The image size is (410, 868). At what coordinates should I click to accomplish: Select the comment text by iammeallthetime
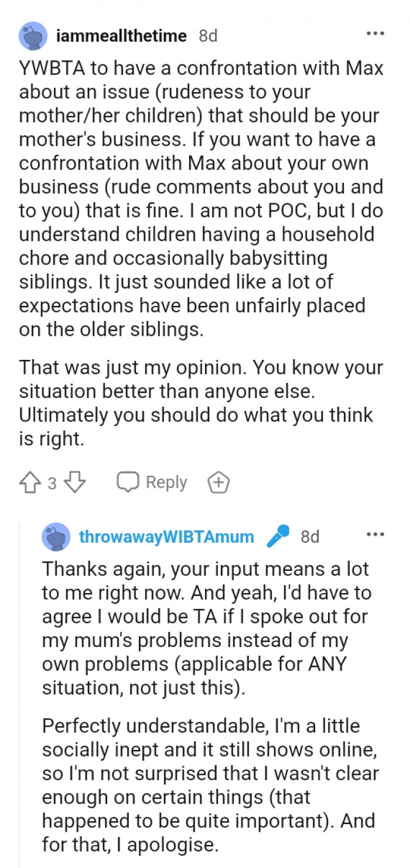click(x=199, y=199)
